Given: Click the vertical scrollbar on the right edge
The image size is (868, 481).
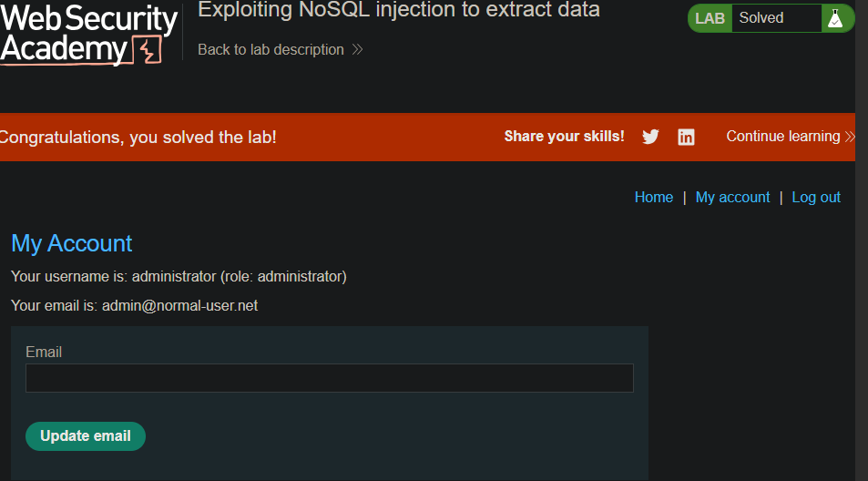Looking at the screenshot, I should [862, 240].
